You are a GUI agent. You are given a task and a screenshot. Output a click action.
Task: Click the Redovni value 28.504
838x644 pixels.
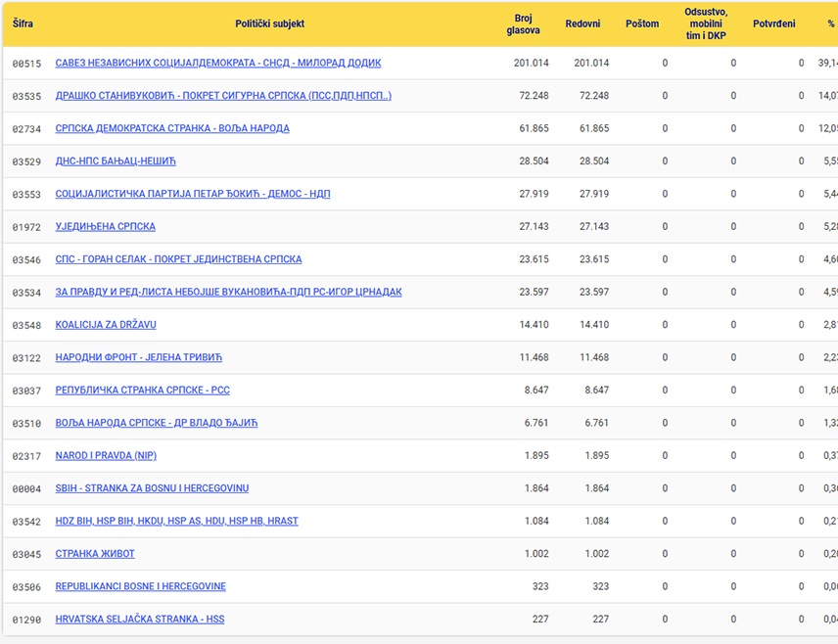(x=594, y=161)
